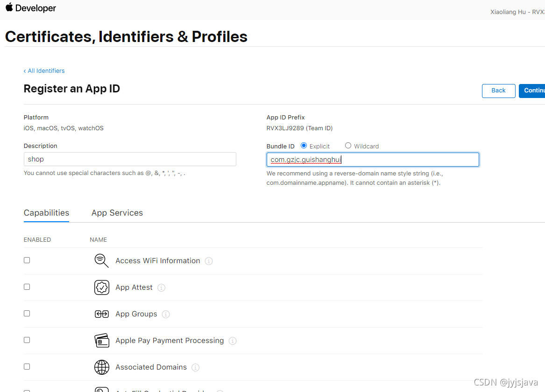This screenshot has width=545, height=392.
Task: Show info for App Groups capability
Action: point(166,314)
